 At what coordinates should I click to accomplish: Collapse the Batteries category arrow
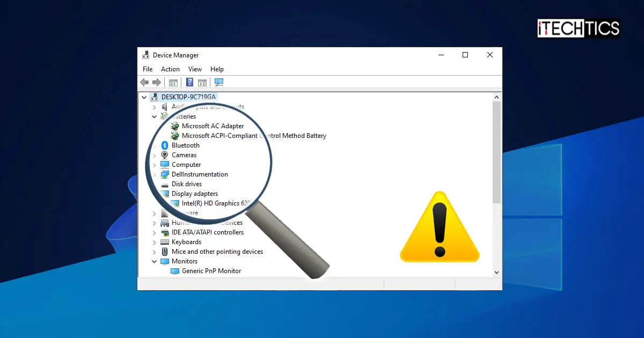[x=155, y=116]
